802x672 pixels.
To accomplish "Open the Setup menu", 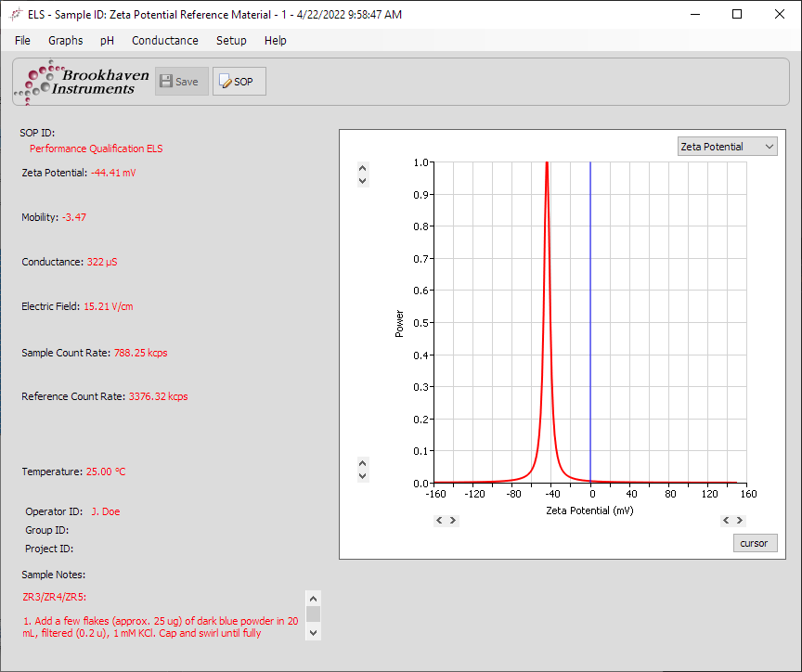I will [x=231, y=41].
